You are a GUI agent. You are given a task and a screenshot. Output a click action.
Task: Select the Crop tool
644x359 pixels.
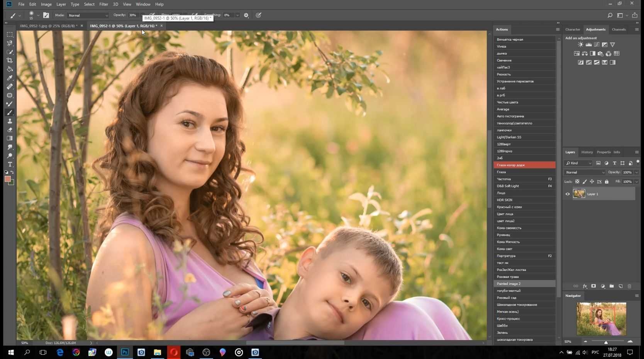click(10, 60)
